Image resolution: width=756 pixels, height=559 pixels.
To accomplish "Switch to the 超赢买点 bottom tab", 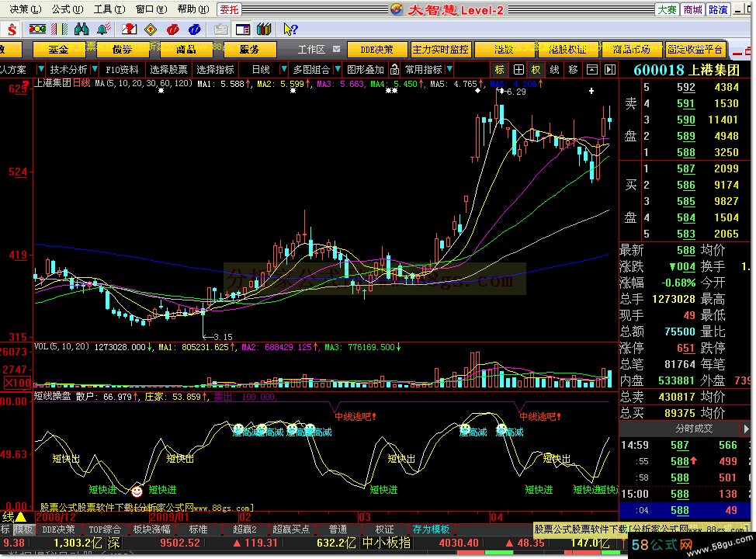I will pos(291,529).
